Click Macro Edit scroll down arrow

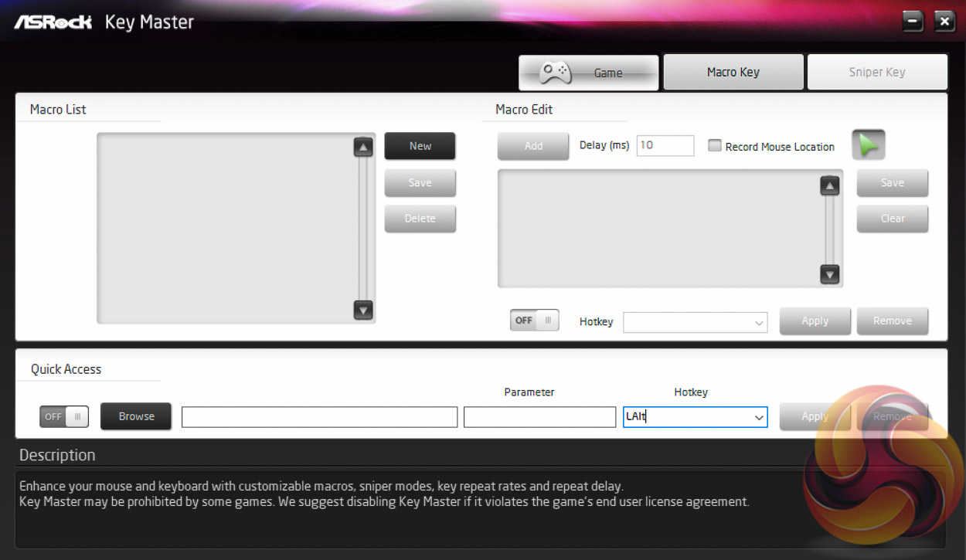click(829, 273)
